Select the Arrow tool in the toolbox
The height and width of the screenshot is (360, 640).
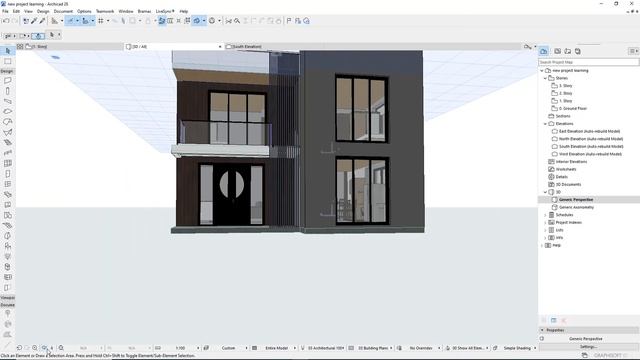8,51
